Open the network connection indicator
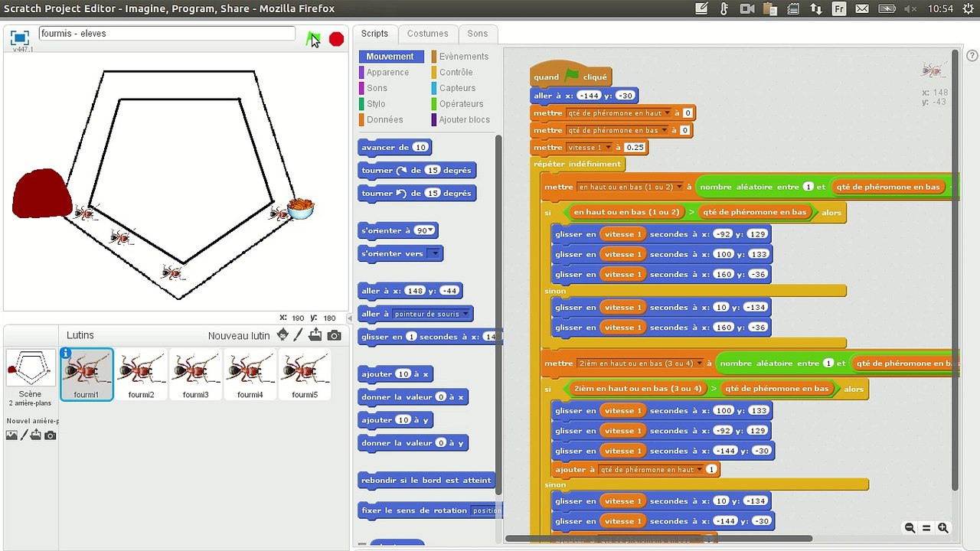The width and height of the screenshot is (980, 551). coord(816,8)
